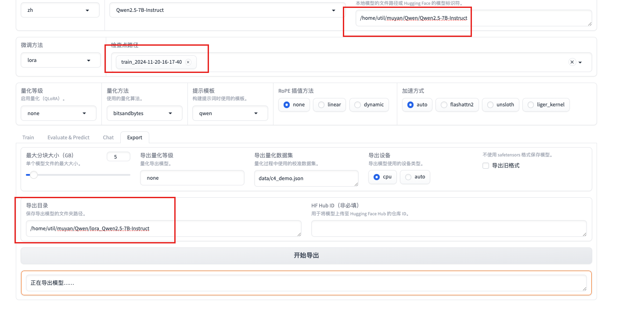Remove the train_2024-11-20-16-17-40 checkpoint tag
The width and height of the screenshot is (644, 319).
pos(188,62)
